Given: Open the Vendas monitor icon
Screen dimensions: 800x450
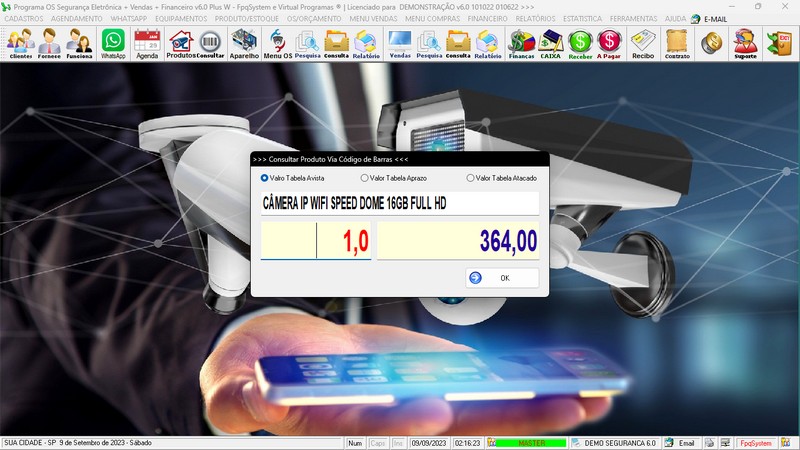Looking at the screenshot, I should coord(399,43).
